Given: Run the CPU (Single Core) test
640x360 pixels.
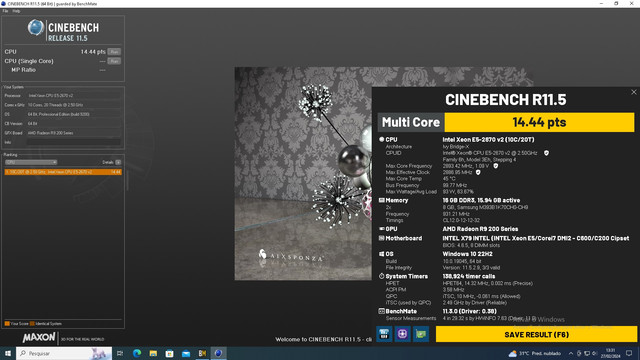Looking at the screenshot, I should (114, 61).
